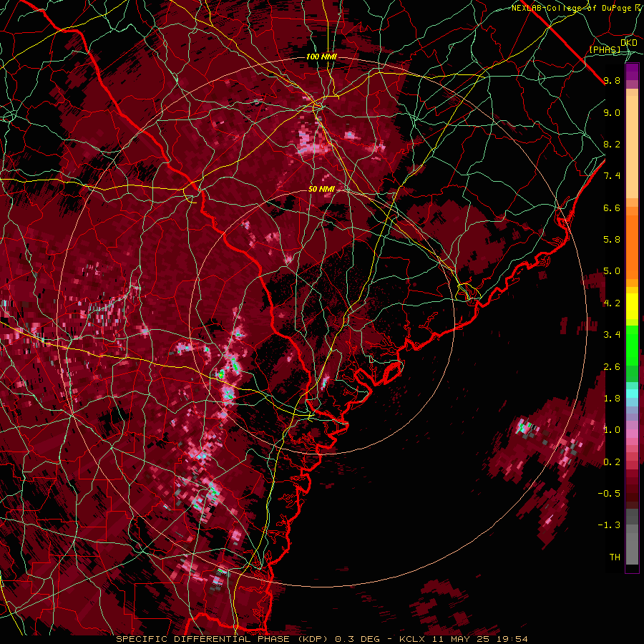Click the 5.0 value on the color scale
Image resolution: width=644 pixels, height=644 pixels.
click(x=612, y=271)
